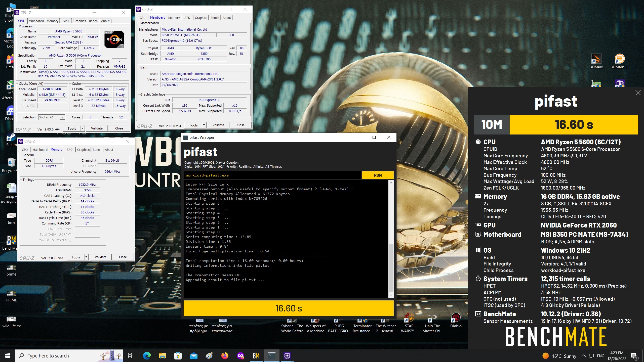Launch Microsoft Edge from the taskbar
This screenshot has height=362, width=644.
(147, 356)
